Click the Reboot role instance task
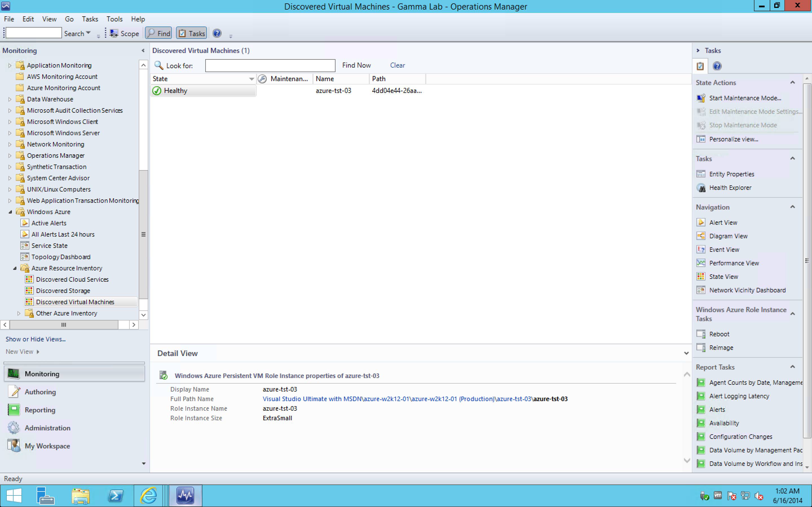Image resolution: width=812 pixels, height=507 pixels. [719, 334]
